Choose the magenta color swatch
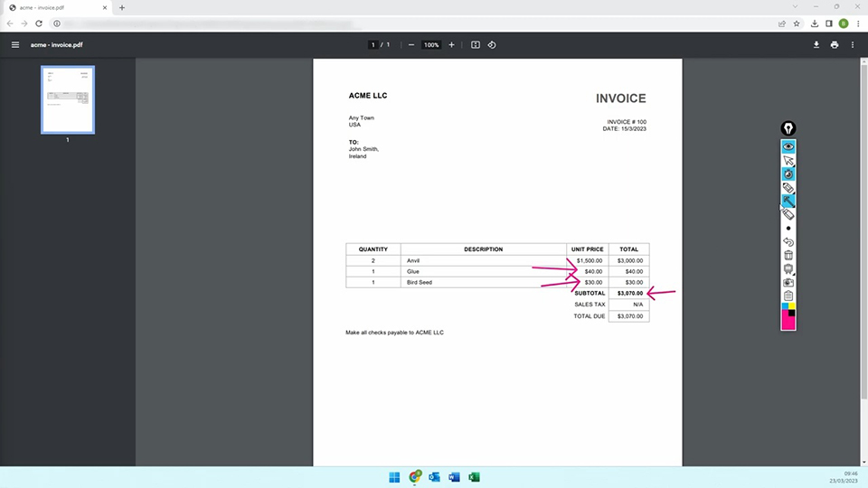The height and width of the screenshot is (488, 868). [788, 323]
